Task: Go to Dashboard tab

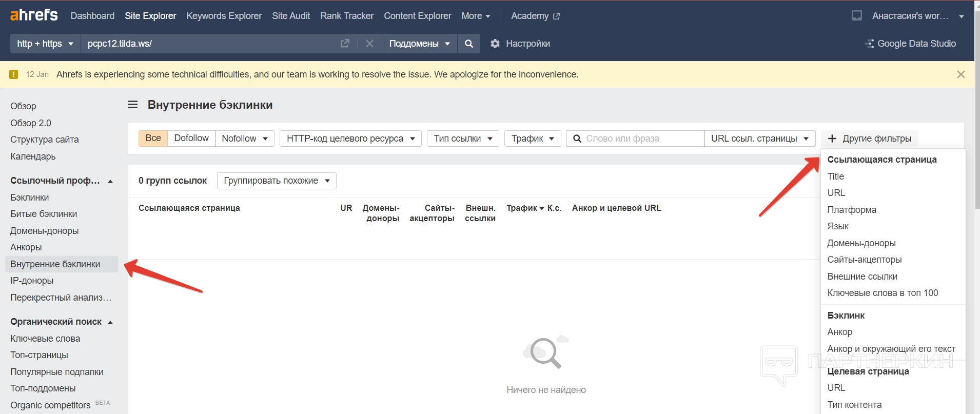Action: click(x=92, y=16)
